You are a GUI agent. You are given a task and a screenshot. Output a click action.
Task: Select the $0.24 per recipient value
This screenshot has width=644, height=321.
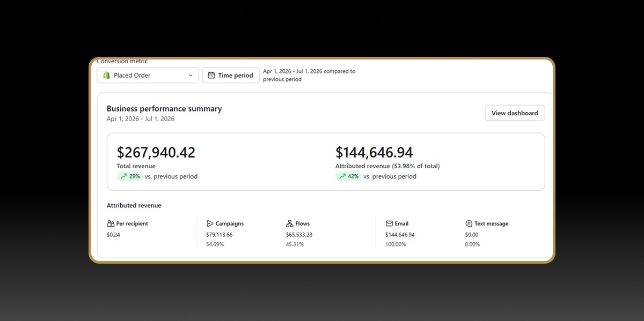tap(113, 235)
